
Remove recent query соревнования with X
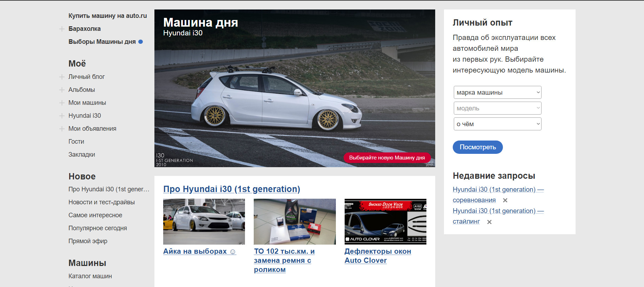click(505, 200)
